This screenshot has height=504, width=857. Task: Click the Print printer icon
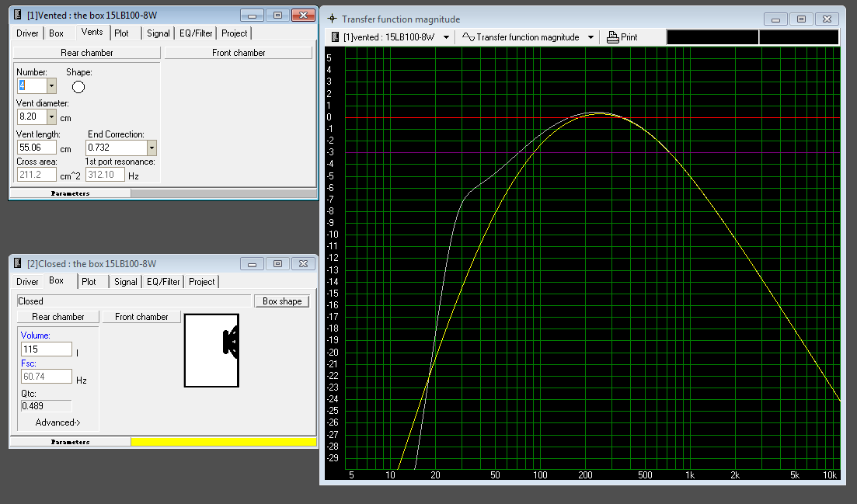click(x=613, y=37)
